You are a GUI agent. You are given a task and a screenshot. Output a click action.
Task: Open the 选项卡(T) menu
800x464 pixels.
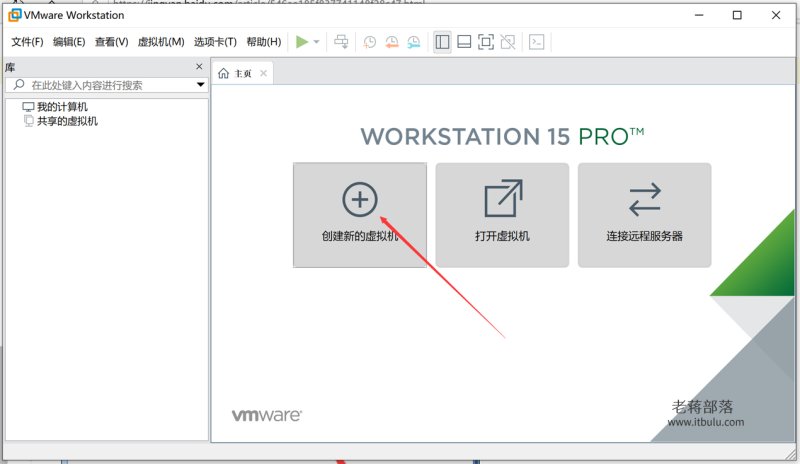(215, 42)
